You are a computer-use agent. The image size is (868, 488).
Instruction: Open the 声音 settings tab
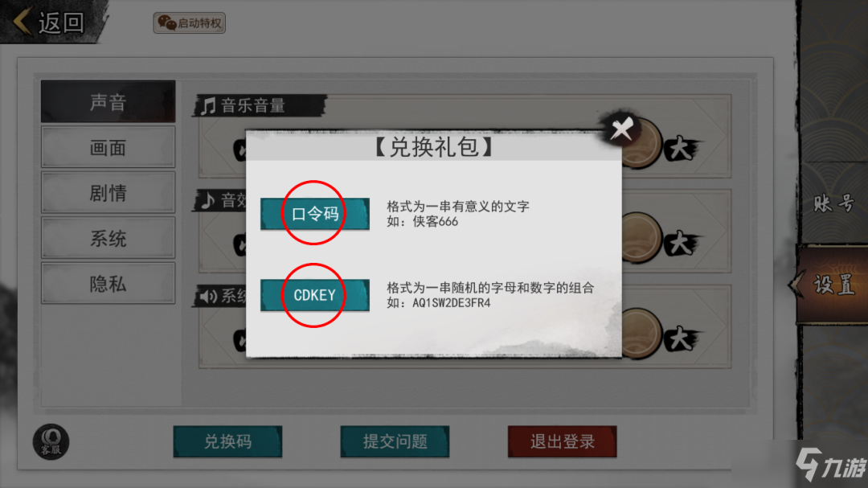click(108, 102)
